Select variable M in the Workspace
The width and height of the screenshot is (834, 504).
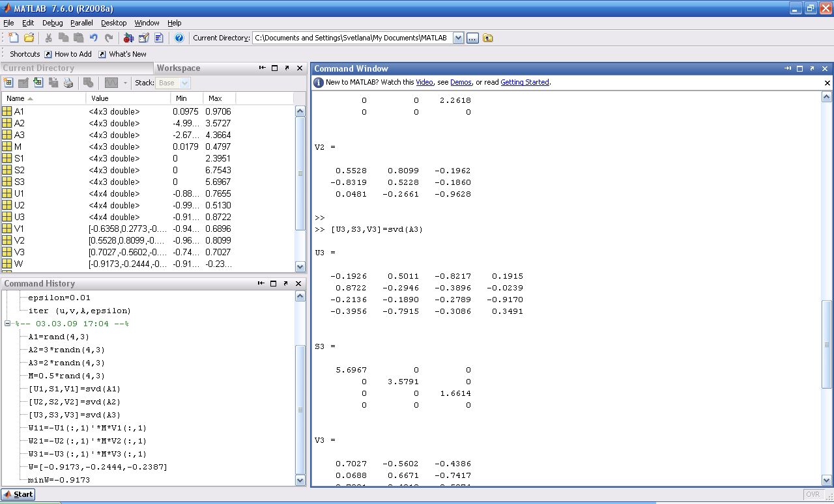pos(149,147)
